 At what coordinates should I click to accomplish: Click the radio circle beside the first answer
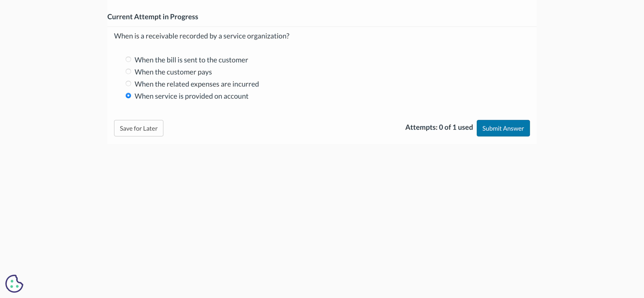[x=128, y=59]
